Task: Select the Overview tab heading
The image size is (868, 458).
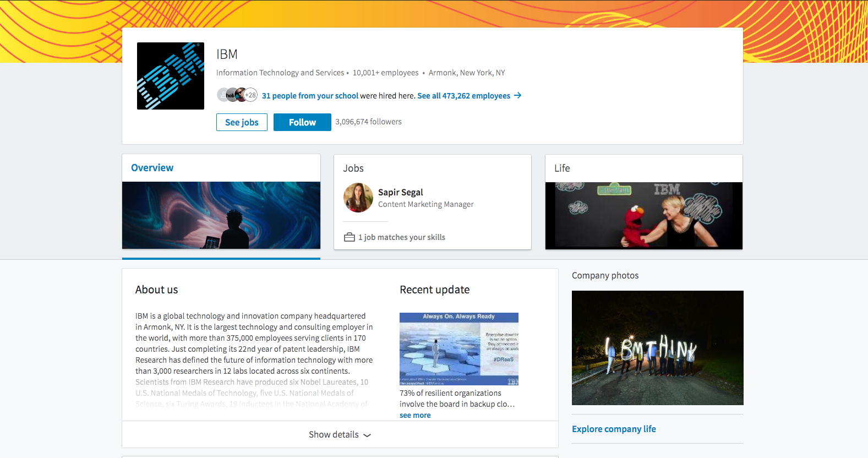Action: [152, 168]
